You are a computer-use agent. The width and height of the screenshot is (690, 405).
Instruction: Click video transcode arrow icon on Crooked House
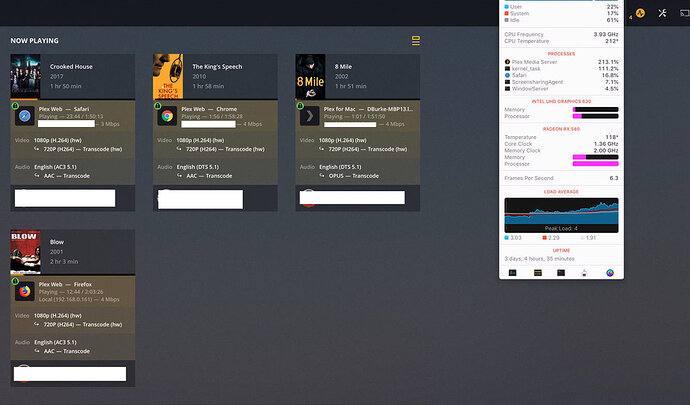click(37, 149)
